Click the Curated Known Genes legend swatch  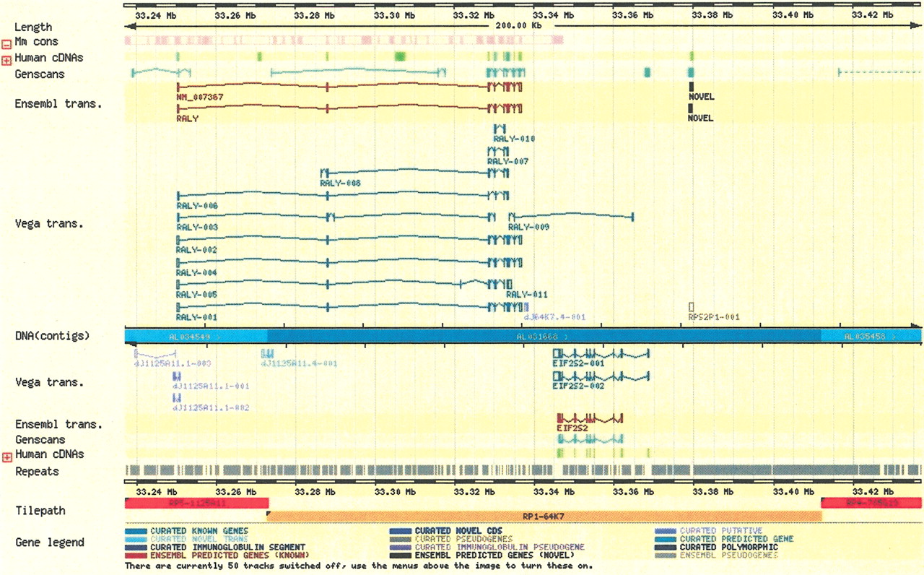coord(136,531)
